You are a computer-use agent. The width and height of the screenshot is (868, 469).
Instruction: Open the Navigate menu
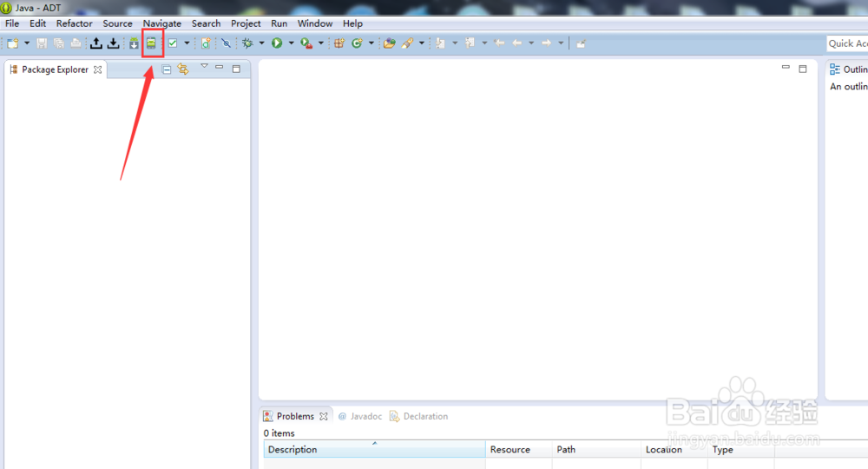[161, 23]
